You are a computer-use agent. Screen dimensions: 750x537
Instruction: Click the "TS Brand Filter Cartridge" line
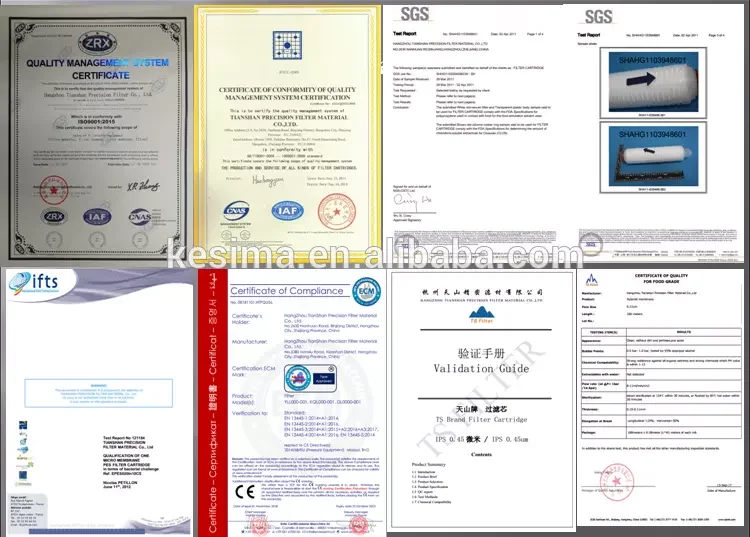click(481, 419)
